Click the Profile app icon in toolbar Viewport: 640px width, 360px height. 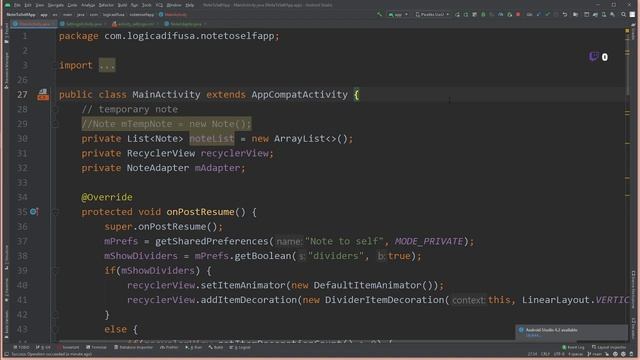tap(501, 14)
